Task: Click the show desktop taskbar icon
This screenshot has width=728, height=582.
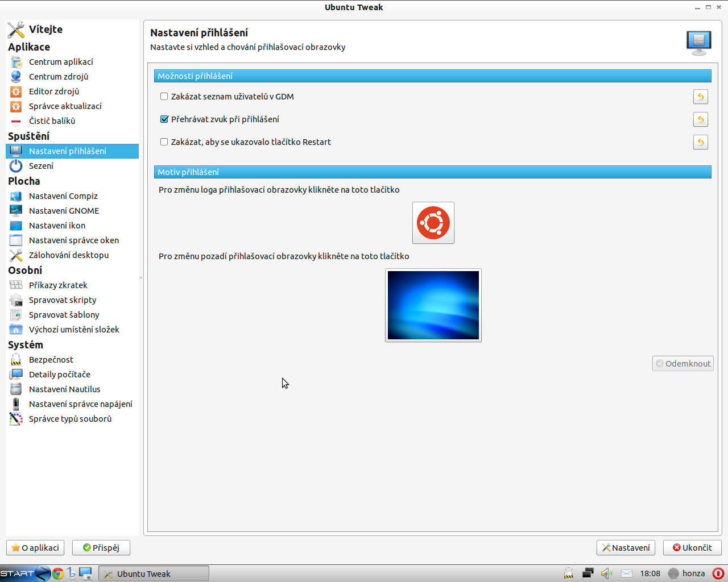Action: [86, 573]
